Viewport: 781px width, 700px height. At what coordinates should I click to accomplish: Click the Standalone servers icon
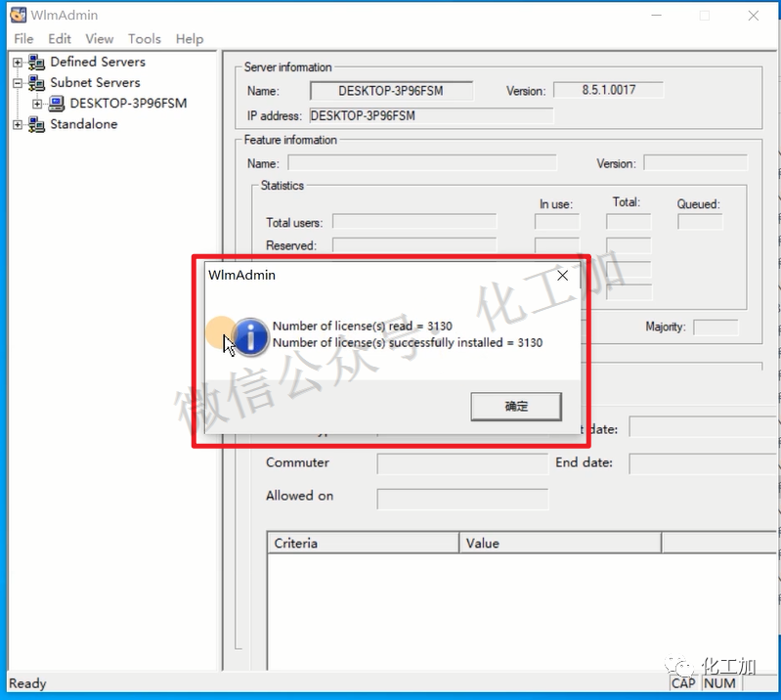point(36,124)
